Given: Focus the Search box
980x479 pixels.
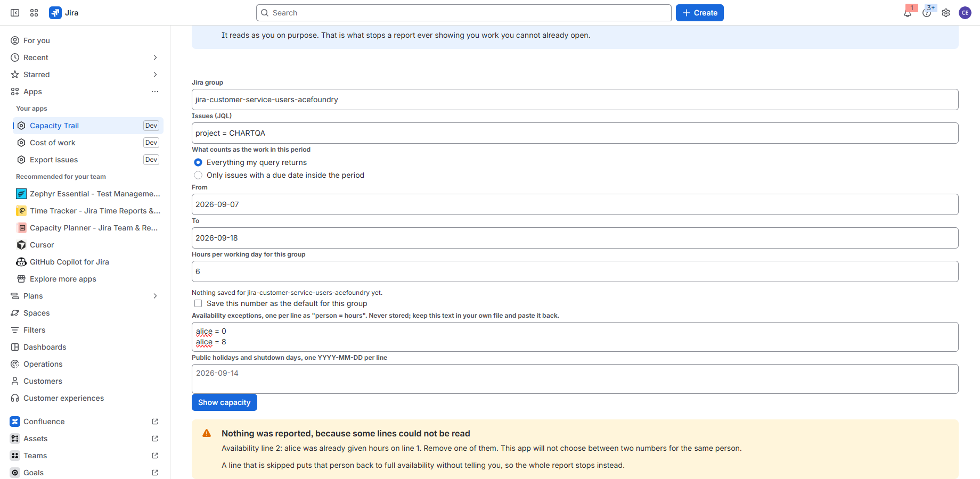Looking at the screenshot, I should [463, 13].
